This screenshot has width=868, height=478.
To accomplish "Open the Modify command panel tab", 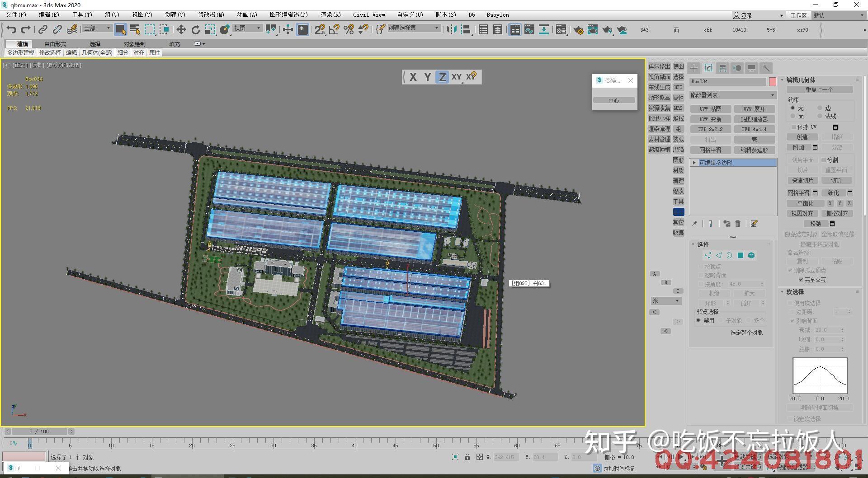I will pos(708,68).
